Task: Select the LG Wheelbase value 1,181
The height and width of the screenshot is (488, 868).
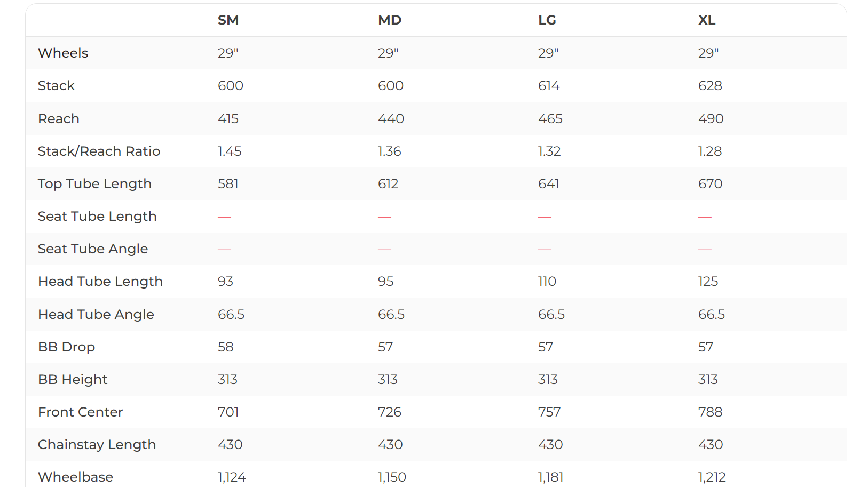Action: [550, 477]
